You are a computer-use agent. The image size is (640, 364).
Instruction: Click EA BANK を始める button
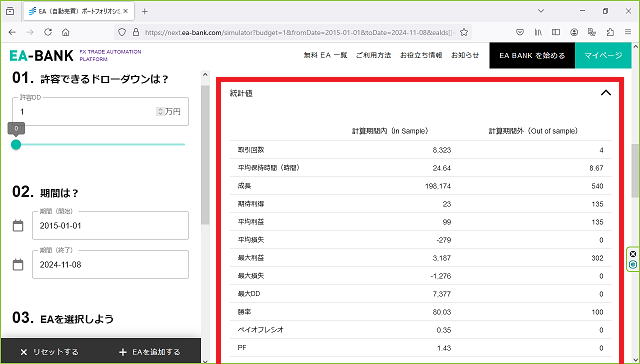pos(532,55)
